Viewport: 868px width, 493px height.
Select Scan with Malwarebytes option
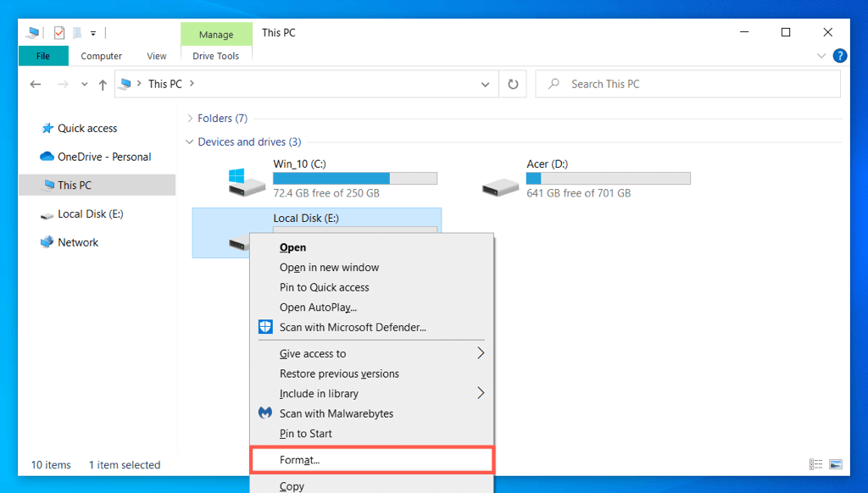click(337, 413)
